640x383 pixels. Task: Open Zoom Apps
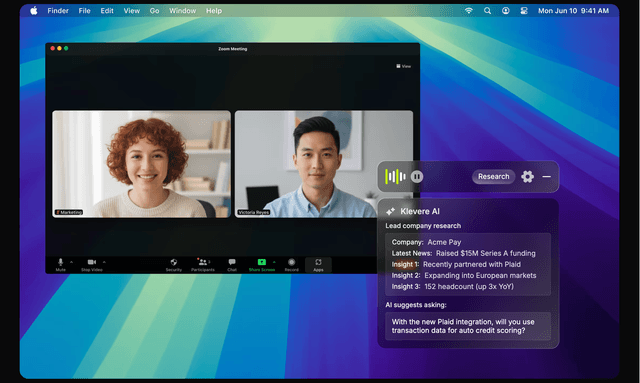(x=318, y=265)
